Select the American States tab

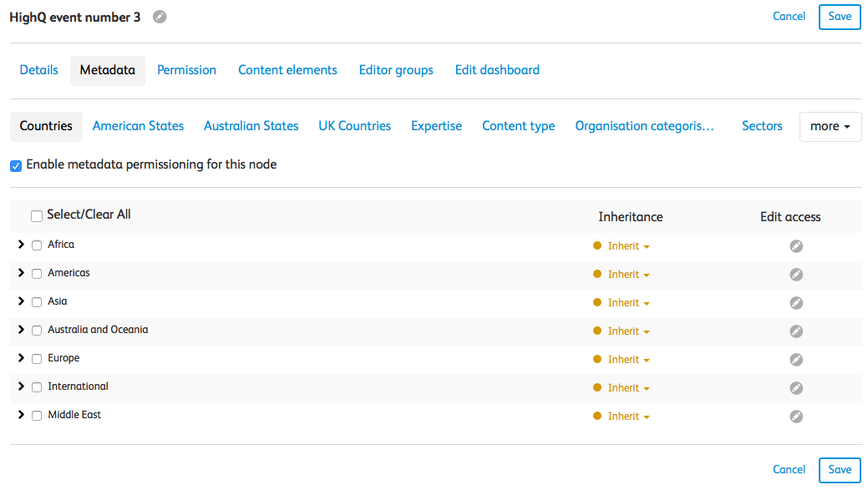coord(138,126)
